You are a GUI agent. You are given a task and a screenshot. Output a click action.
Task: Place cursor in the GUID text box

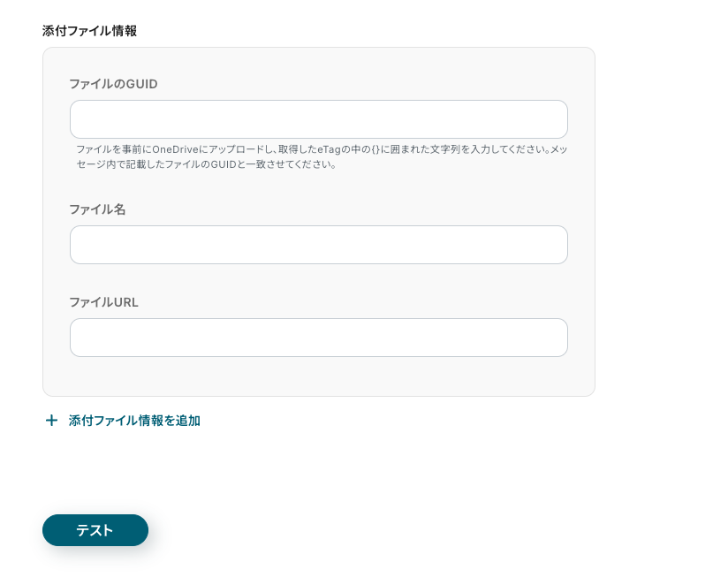pos(318,119)
